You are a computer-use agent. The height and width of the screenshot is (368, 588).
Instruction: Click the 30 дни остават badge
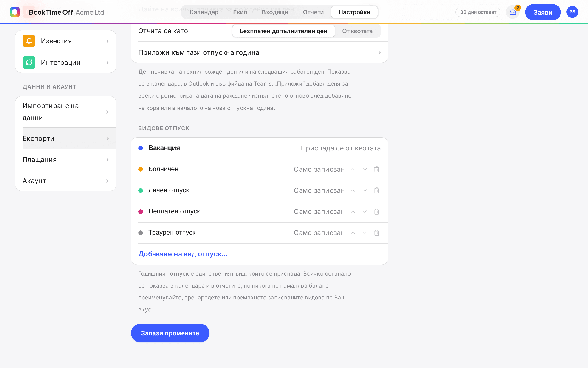click(x=478, y=12)
